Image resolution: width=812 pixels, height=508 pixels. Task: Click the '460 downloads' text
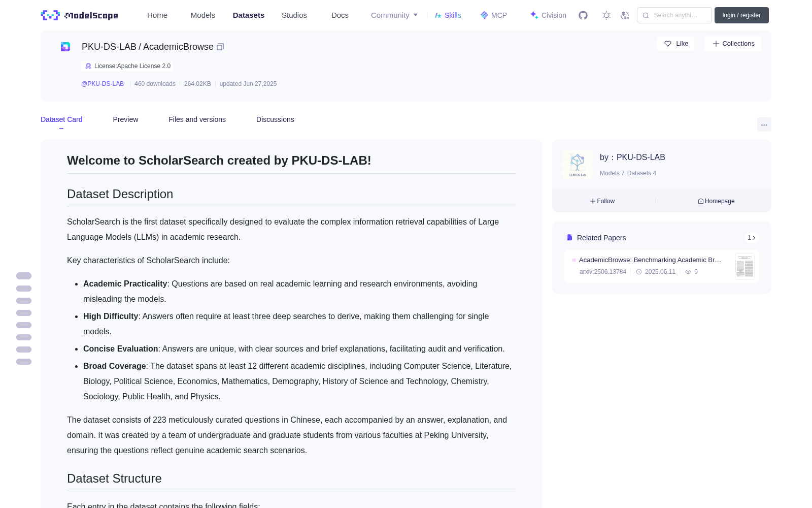click(x=155, y=84)
